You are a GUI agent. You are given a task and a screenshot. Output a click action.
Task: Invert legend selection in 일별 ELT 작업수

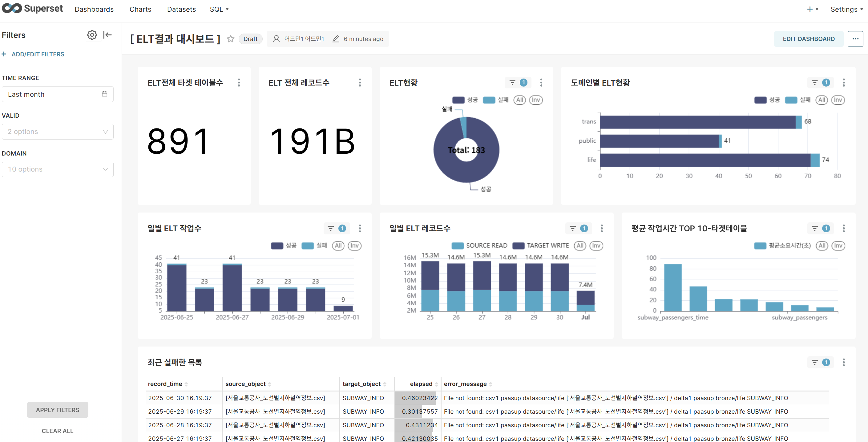(x=354, y=245)
